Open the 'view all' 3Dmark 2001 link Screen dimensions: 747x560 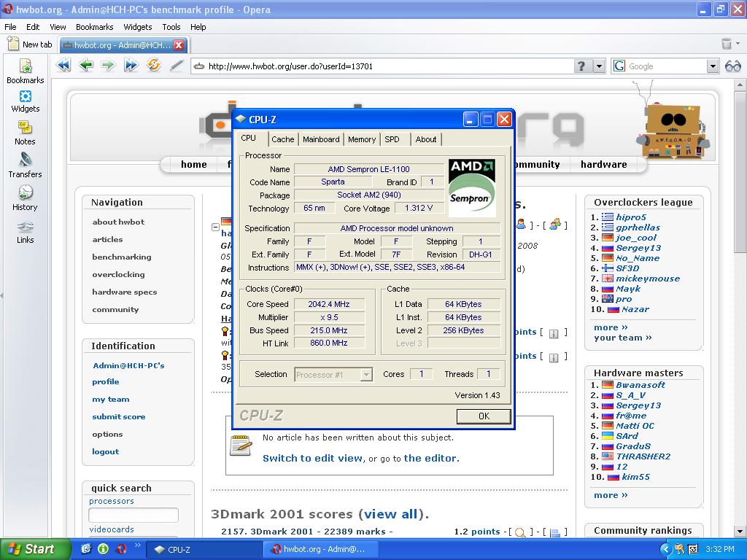pyautogui.click(x=391, y=514)
